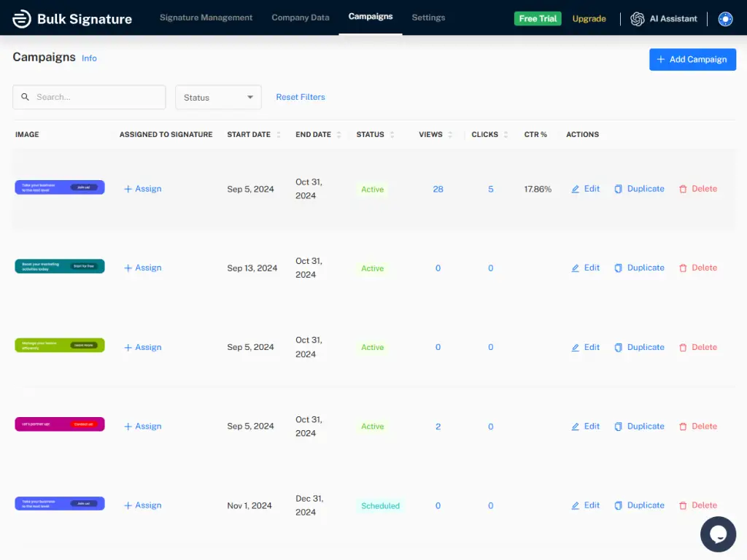Click the green campaign banner thumbnail
747x560 pixels.
click(60, 346)
